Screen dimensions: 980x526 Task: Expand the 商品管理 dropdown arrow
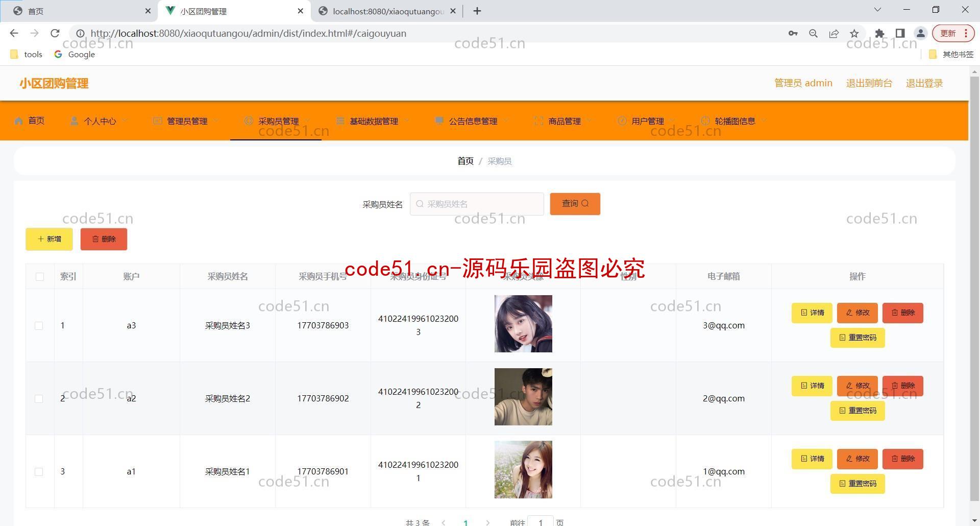590,121
